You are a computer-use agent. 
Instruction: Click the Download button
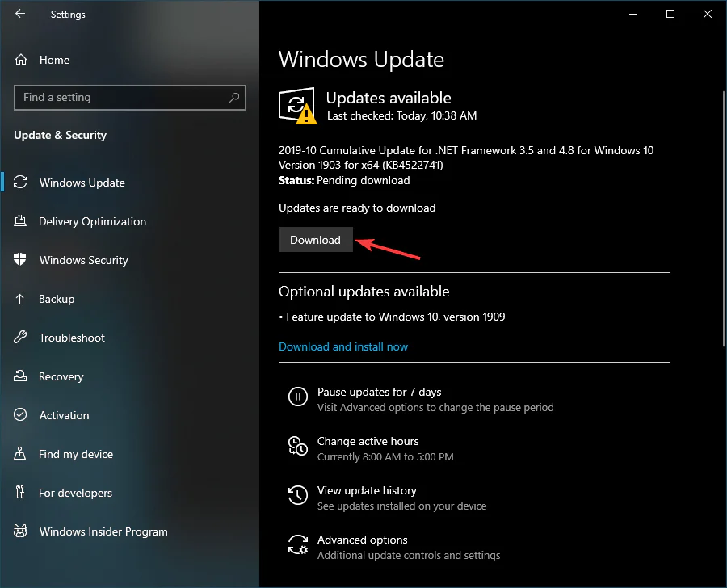click(315, 240)
